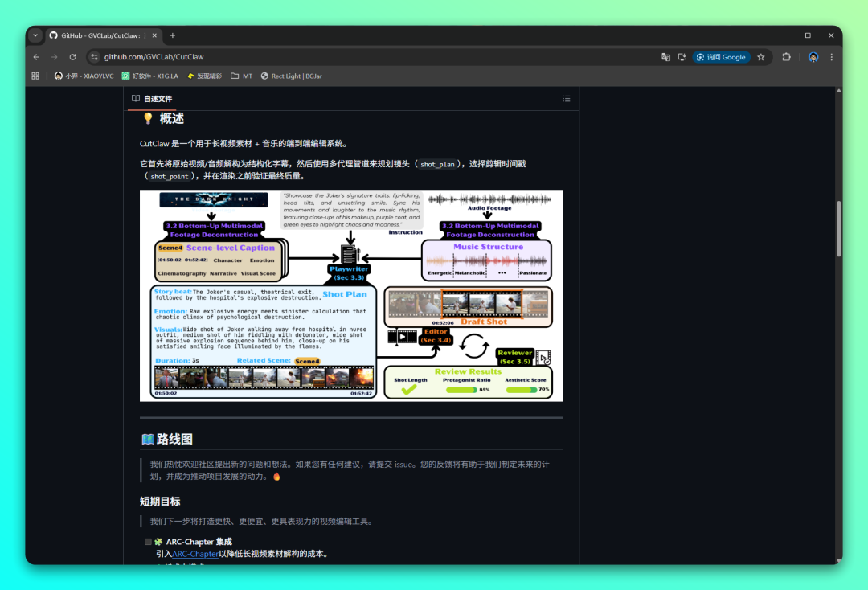Open the profile avatar in toolbar

(x=813, y=57)
